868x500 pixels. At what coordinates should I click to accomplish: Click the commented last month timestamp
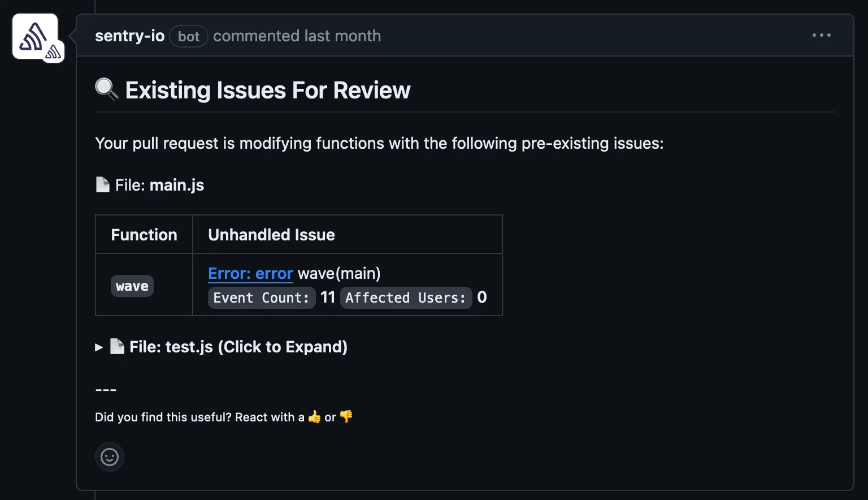click(x=297, y=36)
